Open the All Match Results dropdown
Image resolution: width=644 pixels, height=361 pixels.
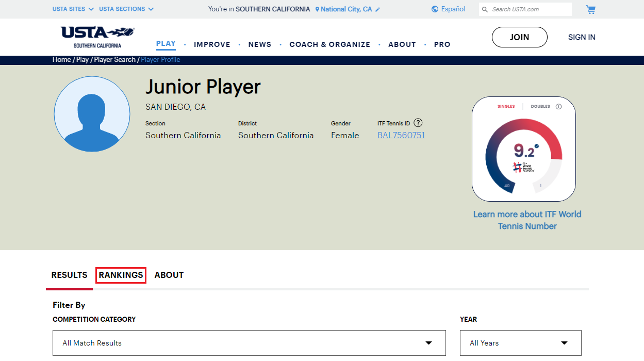tap(249, 342)
